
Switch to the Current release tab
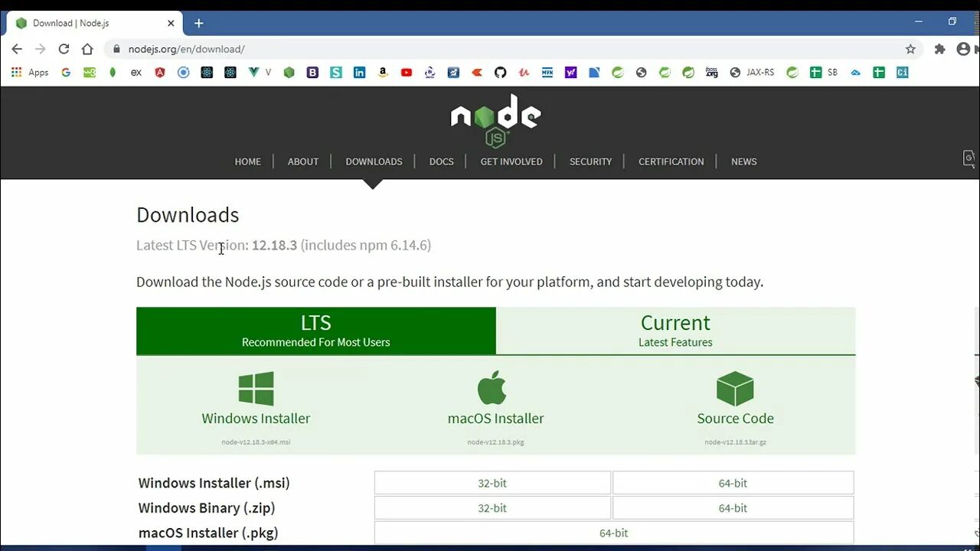(x=675, y=331)
